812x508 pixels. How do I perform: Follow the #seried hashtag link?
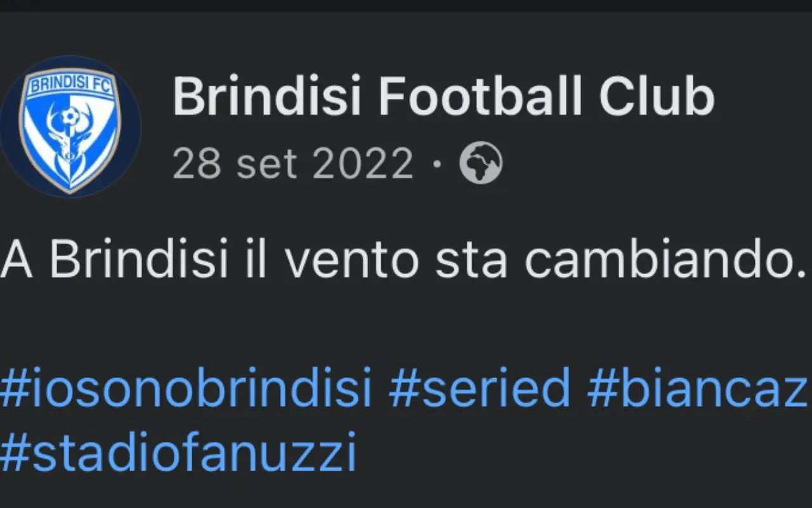pos(480,388)
